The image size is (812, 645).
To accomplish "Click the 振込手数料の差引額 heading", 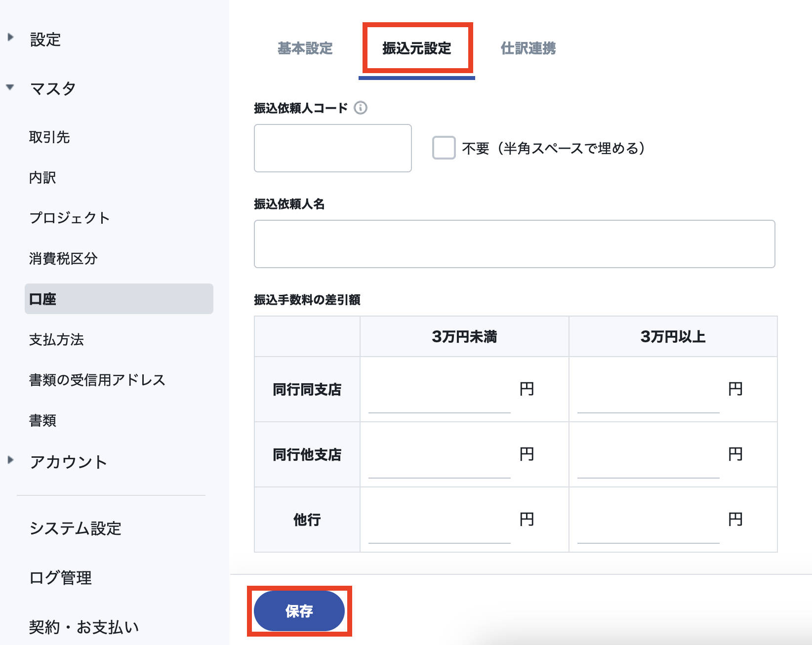I will coord(307,300).
